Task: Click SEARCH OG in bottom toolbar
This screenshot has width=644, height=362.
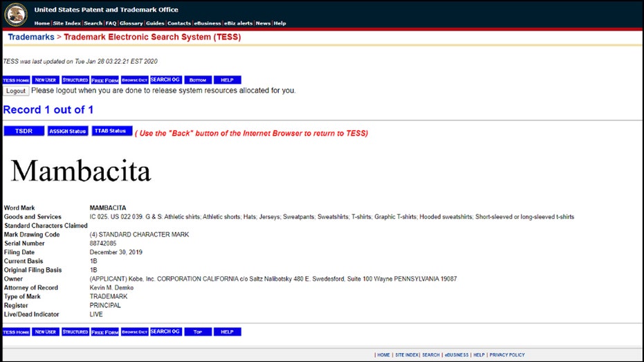Action: click(166, 332)
